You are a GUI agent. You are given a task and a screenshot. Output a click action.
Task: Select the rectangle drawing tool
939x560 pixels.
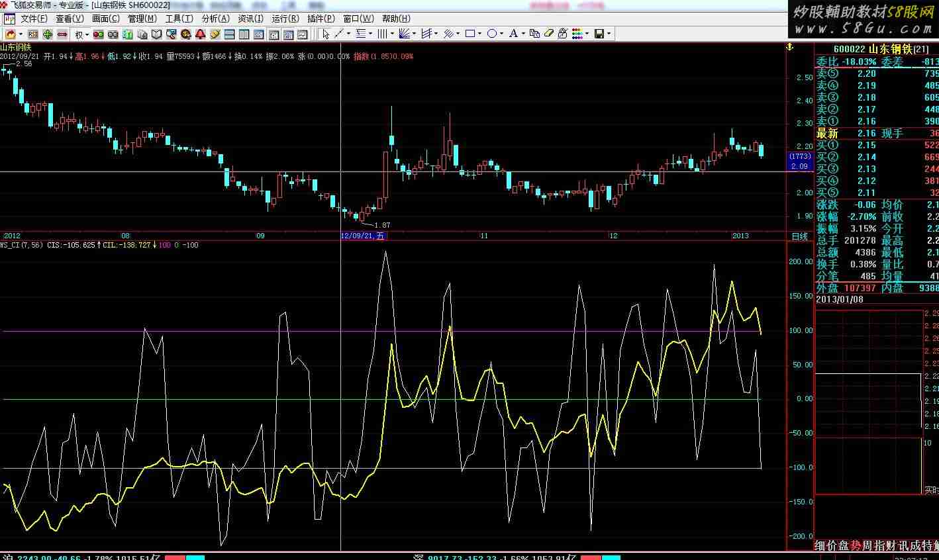click(470, 34)
